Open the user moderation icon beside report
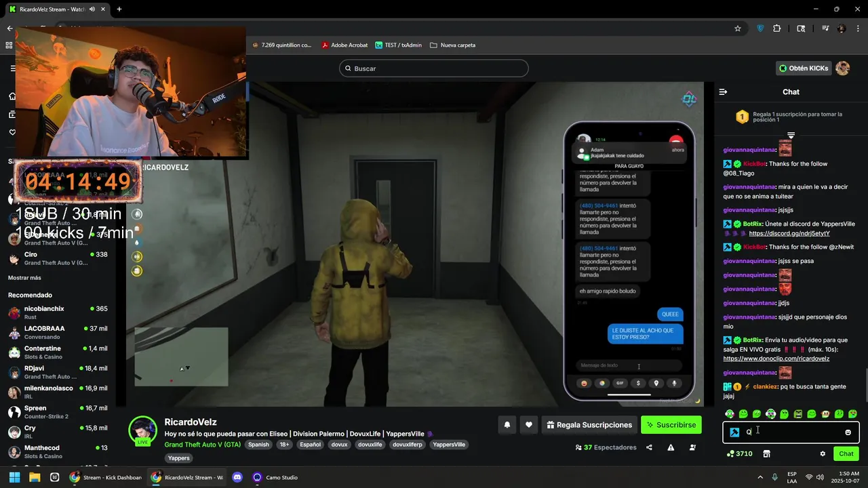 pos(692,447)
